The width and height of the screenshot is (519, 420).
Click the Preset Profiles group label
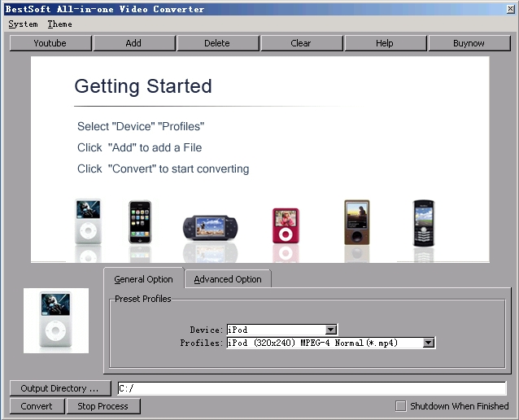[142, 299]
